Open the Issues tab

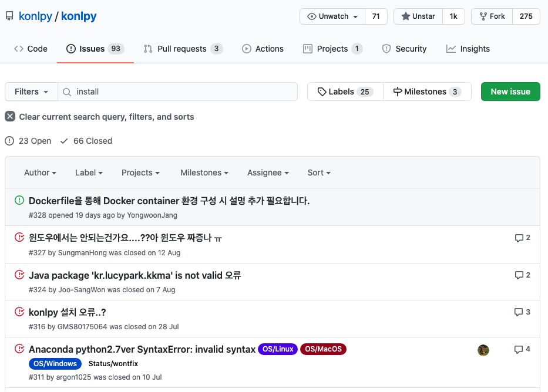point(95,49)
